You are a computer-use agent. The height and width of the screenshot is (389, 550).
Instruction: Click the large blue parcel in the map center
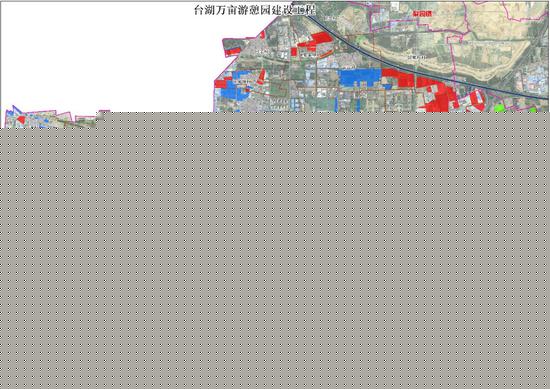pos(359,77)
